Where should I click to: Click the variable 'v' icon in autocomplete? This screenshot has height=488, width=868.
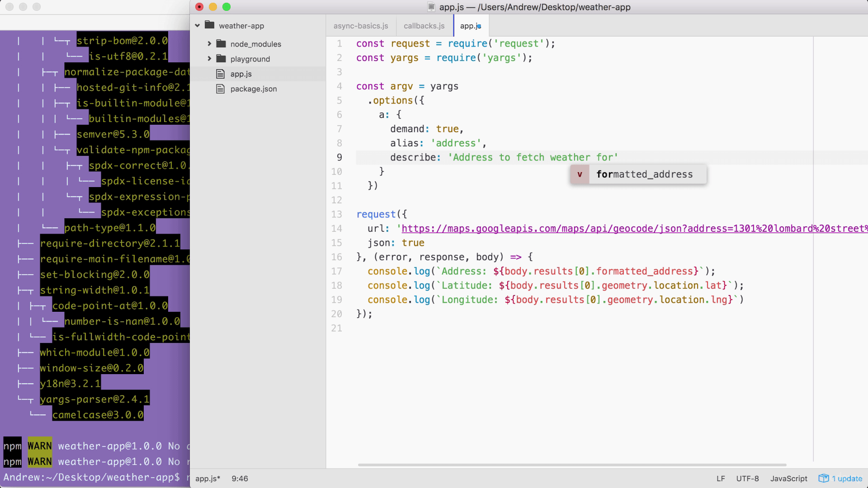point(580,174)
